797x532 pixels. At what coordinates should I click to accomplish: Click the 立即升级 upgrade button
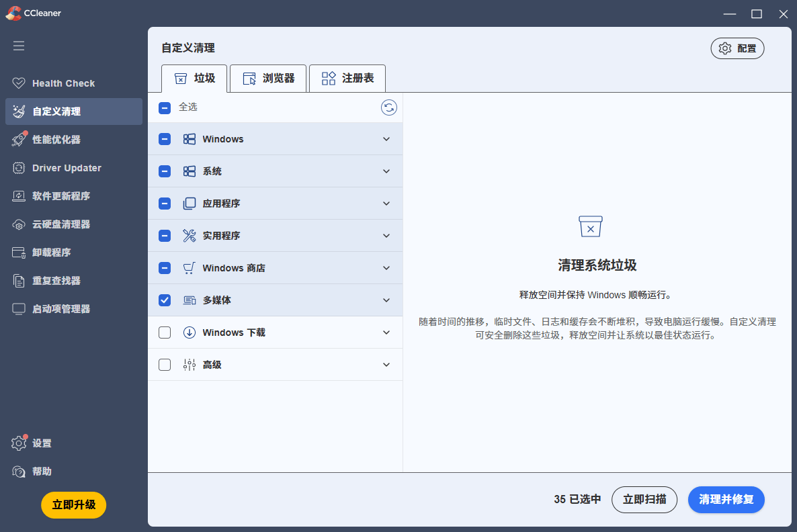pyautogui.click(x=74, y=504)
